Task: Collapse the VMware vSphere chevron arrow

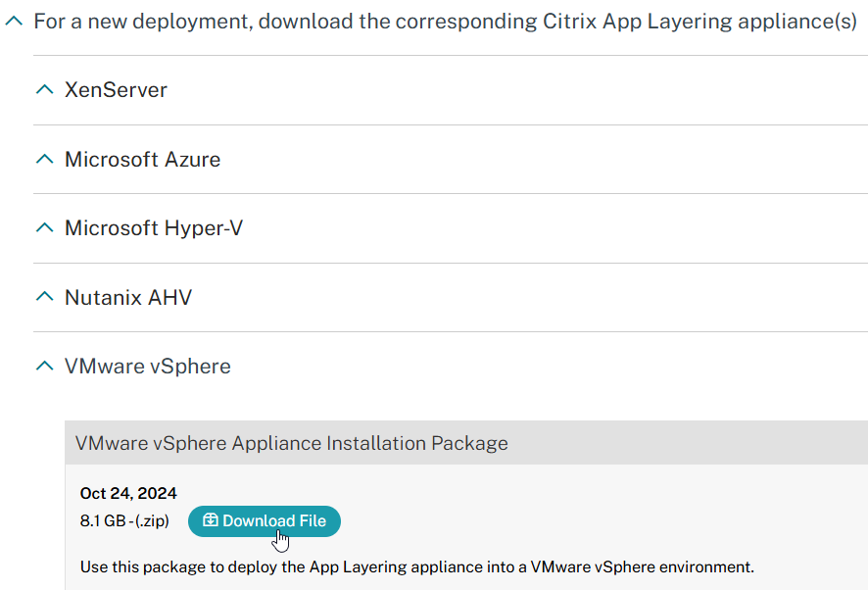Action: pos(45,366)
